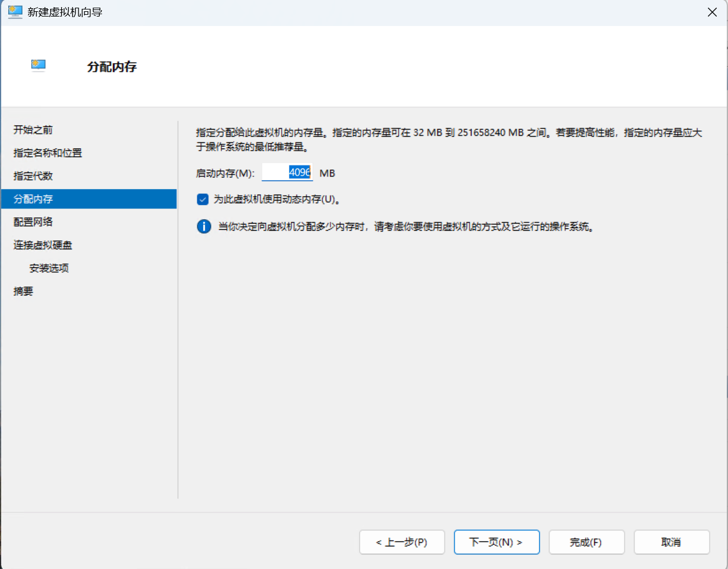Click 完成(F) to finish the wizard

587,542
